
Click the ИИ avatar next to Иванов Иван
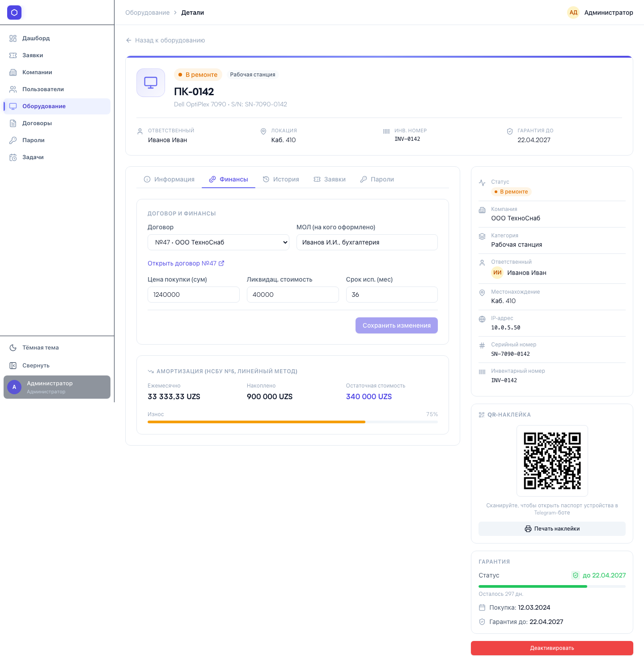[497, 273]
